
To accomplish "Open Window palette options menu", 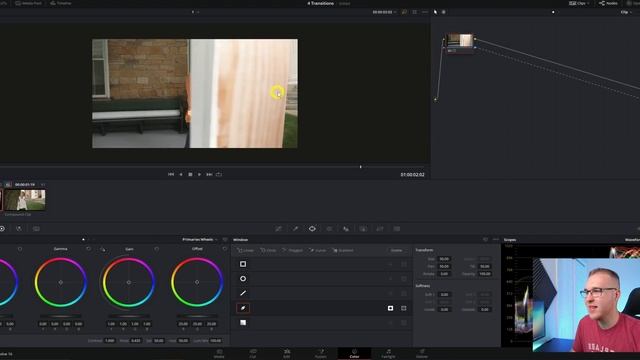I will [x=496, y=240].
